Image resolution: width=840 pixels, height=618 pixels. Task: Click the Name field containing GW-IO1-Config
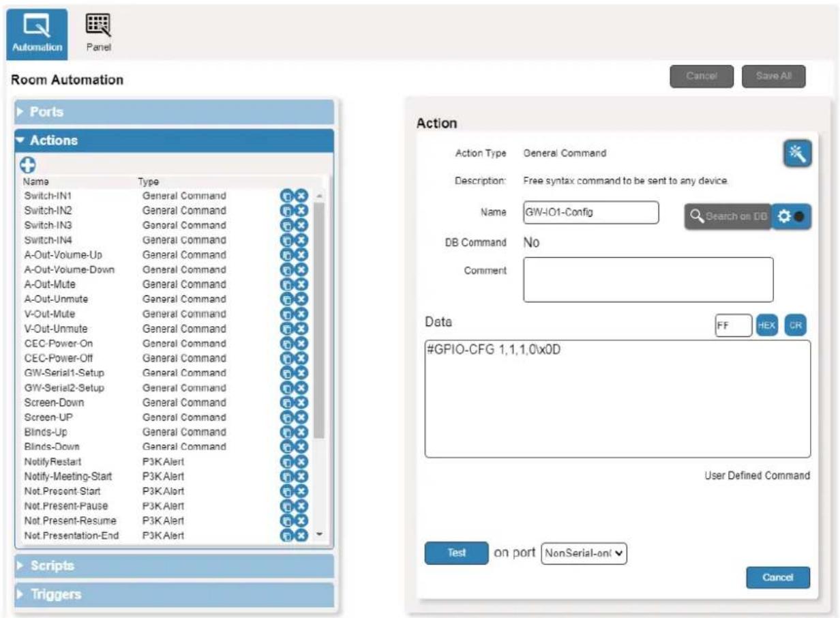[x=591, y=212]
